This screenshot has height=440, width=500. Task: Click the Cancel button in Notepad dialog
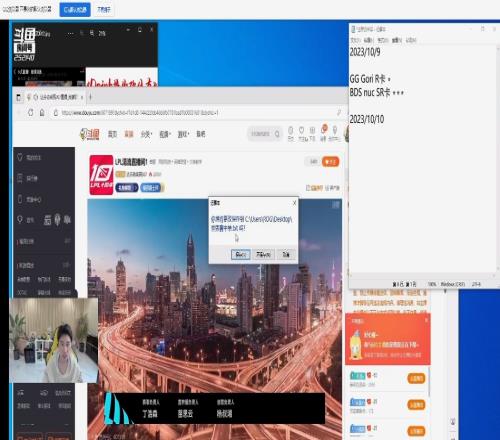click(x=286, y=255)
